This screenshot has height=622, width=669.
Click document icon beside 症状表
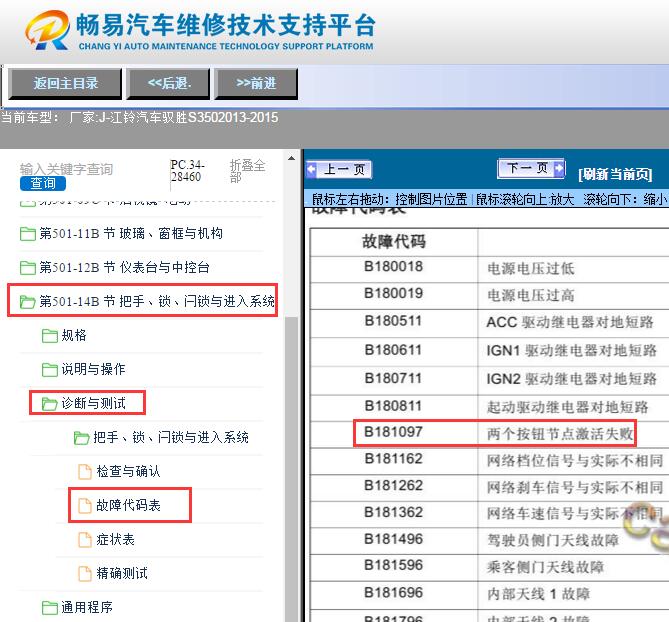coord(84,540)
